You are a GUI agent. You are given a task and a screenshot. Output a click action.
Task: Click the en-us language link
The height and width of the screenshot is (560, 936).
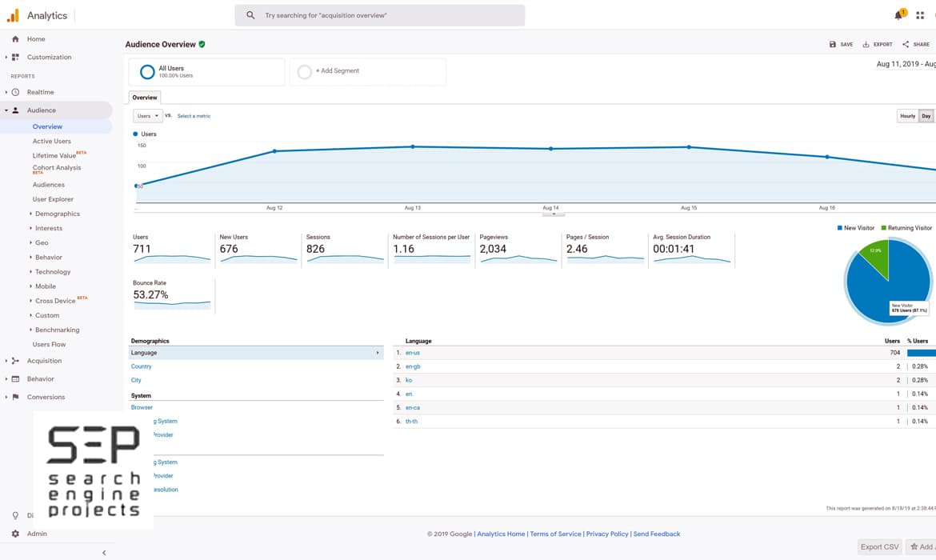pos(413,353)
